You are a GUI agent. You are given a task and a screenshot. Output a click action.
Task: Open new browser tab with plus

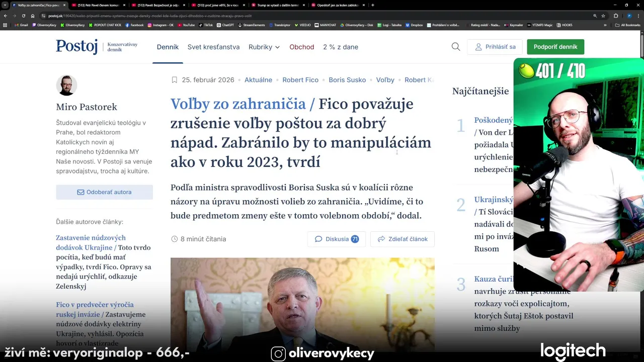pyautogui.click(x=373, y=5)
